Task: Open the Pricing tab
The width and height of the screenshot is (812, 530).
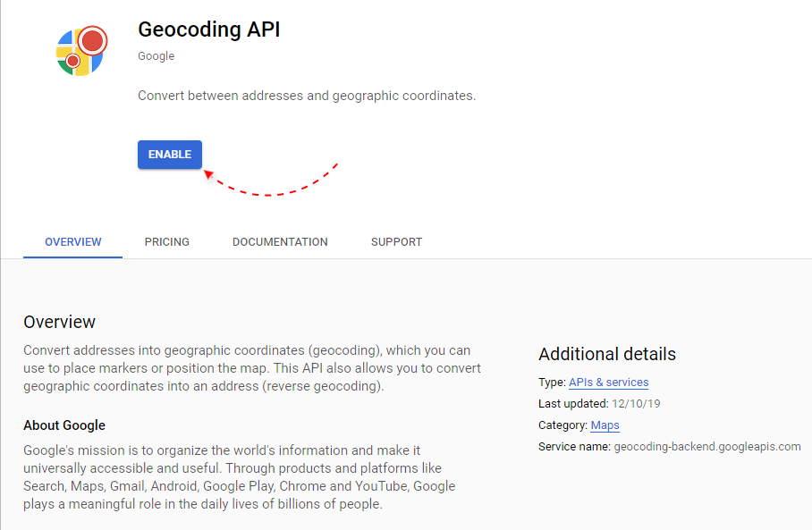Action: pos(167,242)
